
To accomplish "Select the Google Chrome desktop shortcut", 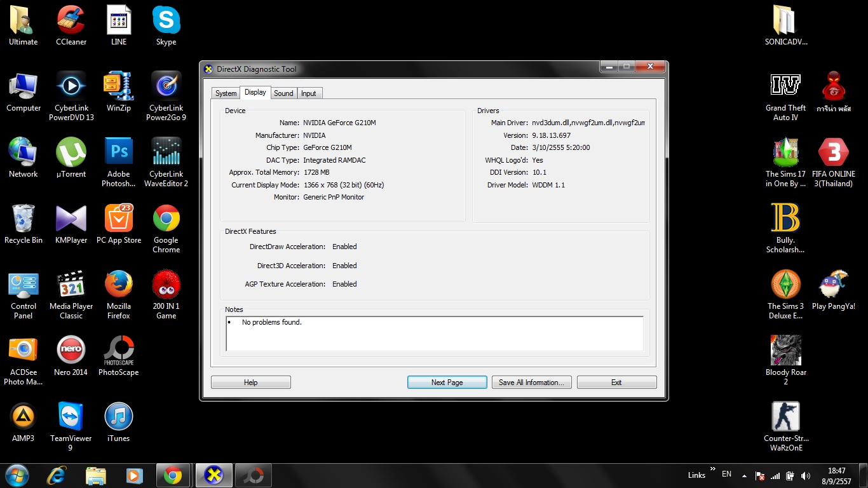I will [166, 229].
